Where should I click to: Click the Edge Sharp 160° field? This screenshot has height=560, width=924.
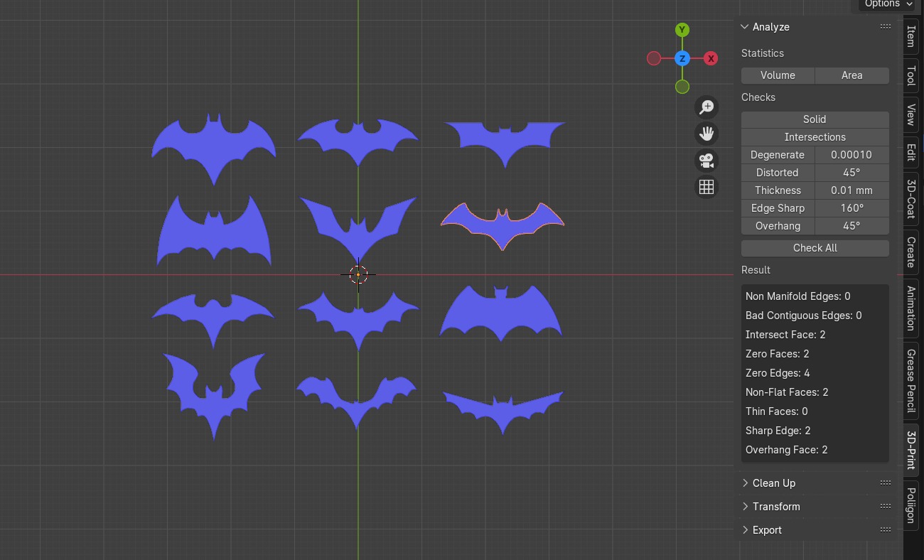pyautogui.click(x=852, y=208)
